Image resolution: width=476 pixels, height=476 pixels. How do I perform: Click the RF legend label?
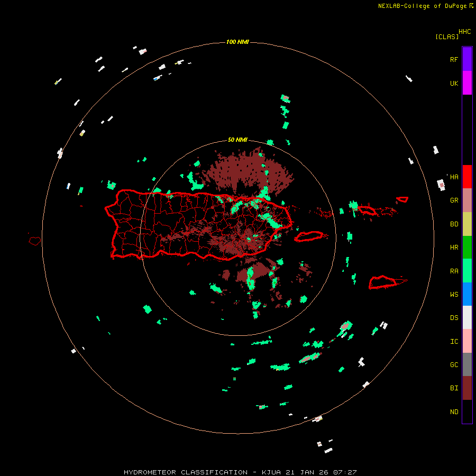click(454, 60)
